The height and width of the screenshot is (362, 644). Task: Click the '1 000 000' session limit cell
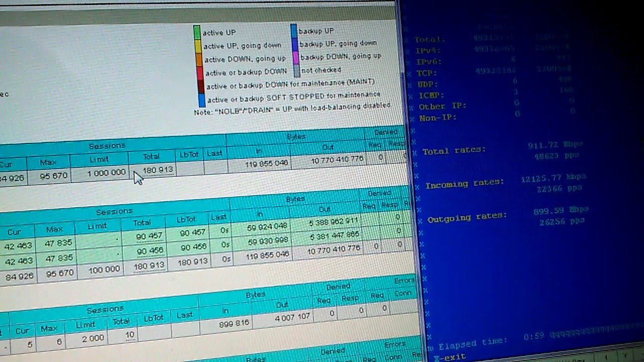tap(106, 172)
